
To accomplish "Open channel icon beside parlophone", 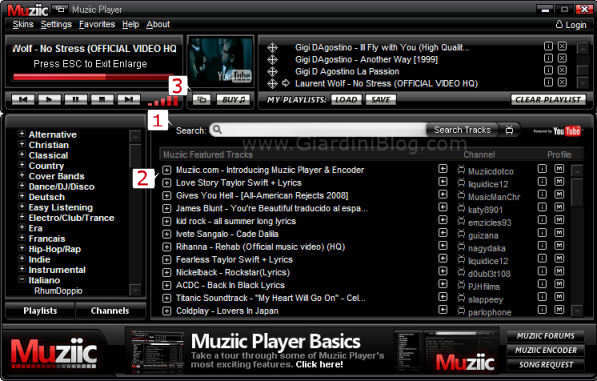I will (461, 311).
